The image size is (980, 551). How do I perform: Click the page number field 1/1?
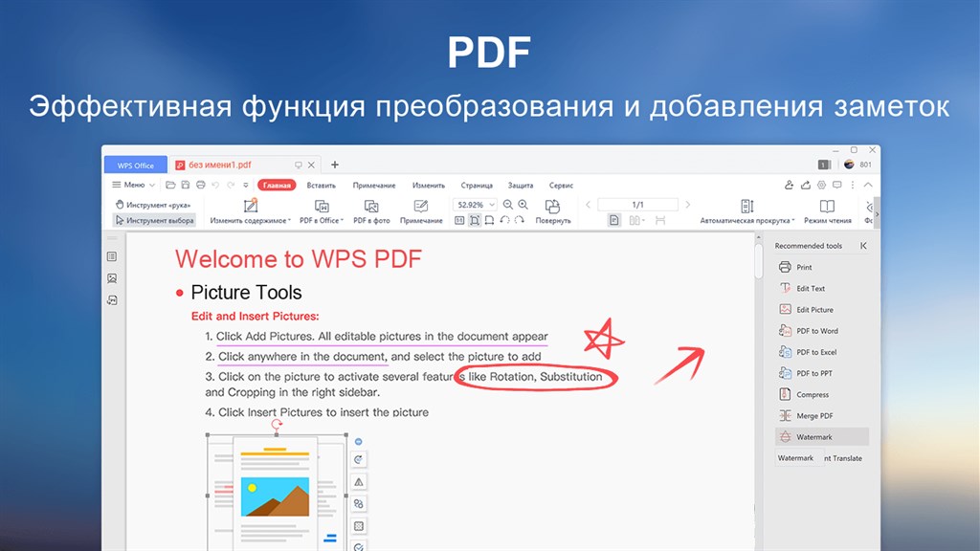637,205
